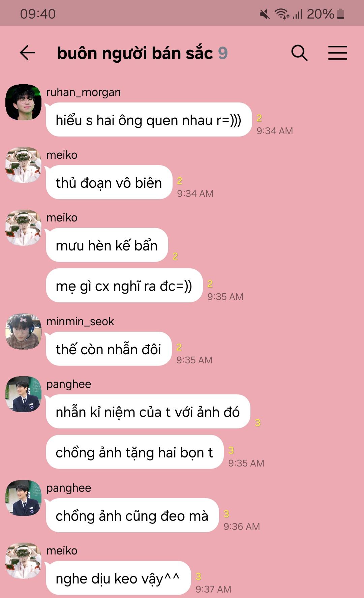Open the hamburger menu icon
364x598 pixels.
pyautogui.click(x=337, y=53)
